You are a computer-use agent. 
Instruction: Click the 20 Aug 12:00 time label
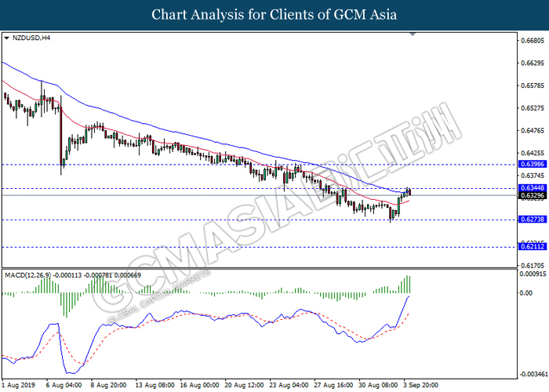click(245, 386)
